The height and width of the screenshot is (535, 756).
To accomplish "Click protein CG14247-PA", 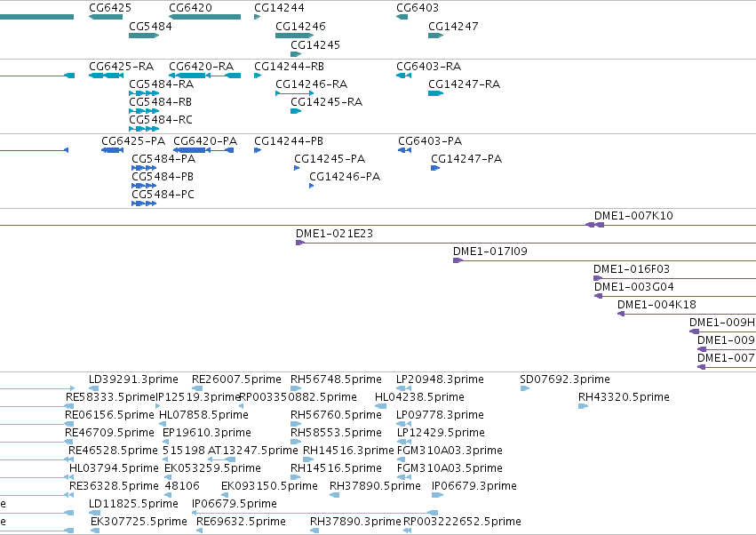I will 466,159.
